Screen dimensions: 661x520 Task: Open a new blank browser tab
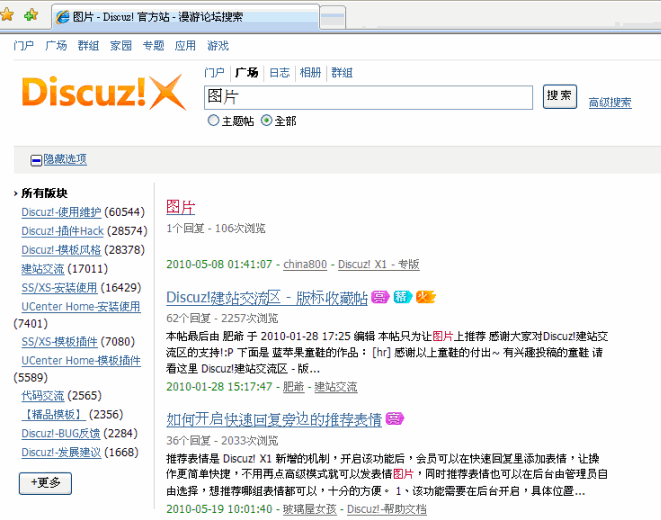click(x=333, y=17)
